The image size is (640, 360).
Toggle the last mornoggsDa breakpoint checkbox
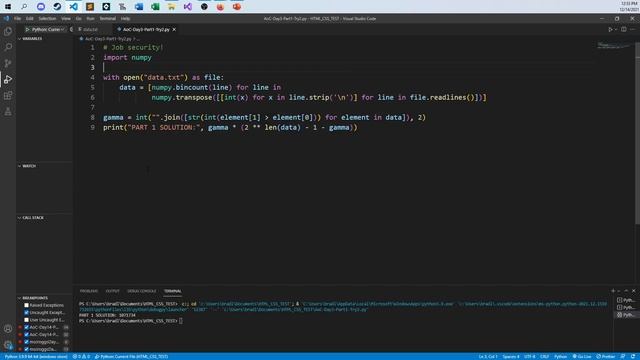click(x=27, y=349)
